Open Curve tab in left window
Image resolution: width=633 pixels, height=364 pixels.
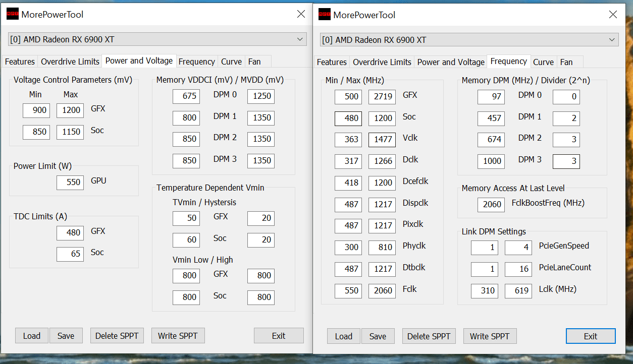231,62
